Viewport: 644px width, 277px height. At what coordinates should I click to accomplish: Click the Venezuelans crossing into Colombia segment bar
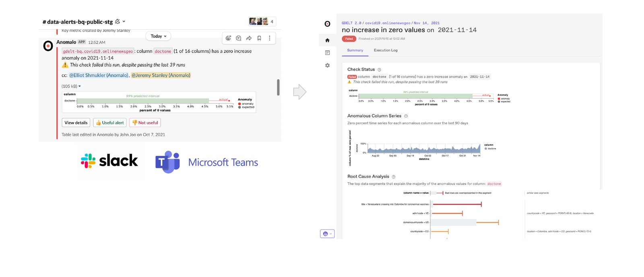457,205
